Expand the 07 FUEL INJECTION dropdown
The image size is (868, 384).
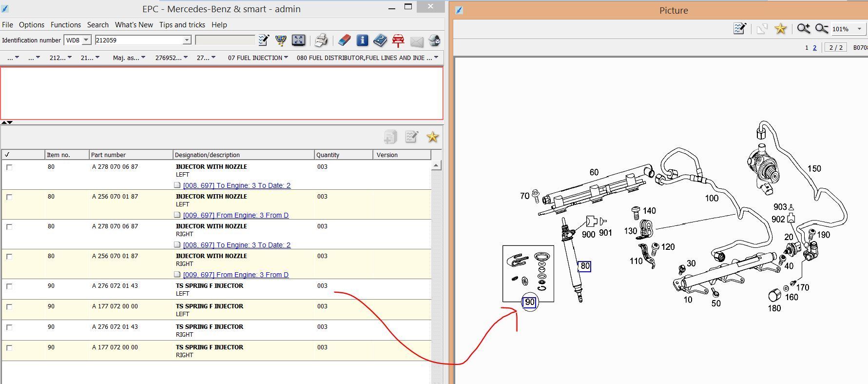[x=286, y=58]
